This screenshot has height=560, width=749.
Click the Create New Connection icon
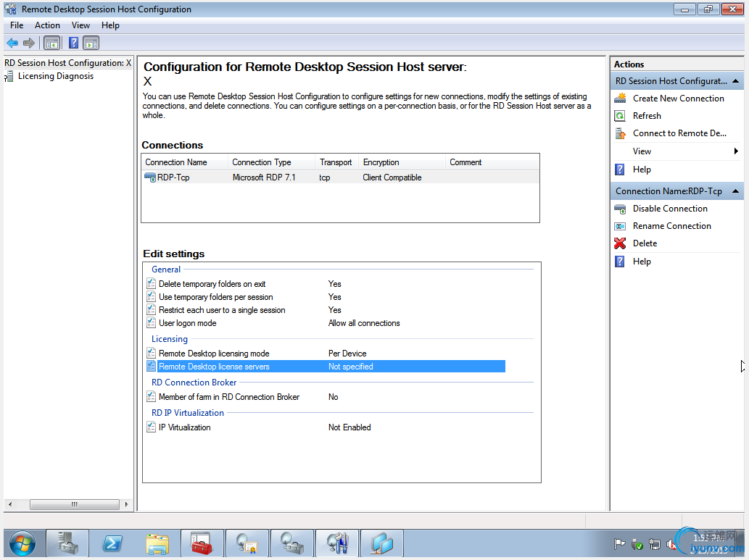tap(620, 99)
